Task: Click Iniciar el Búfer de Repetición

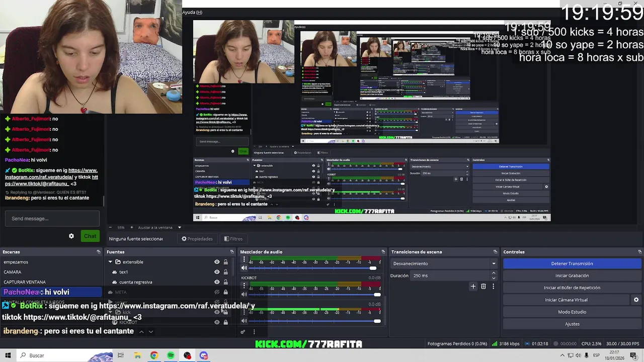Action: 572,288
